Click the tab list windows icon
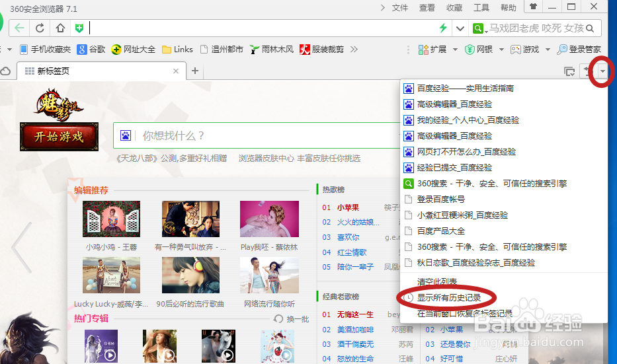The height and width of the screenshot is (364, 617). click(x=569, y=71)
